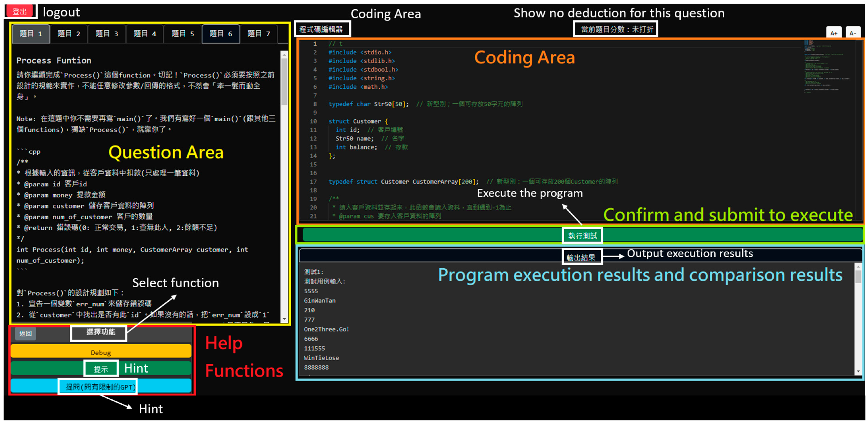Click the green 提示 hint button
868x425 pixels.
click(x=101, y=368)
